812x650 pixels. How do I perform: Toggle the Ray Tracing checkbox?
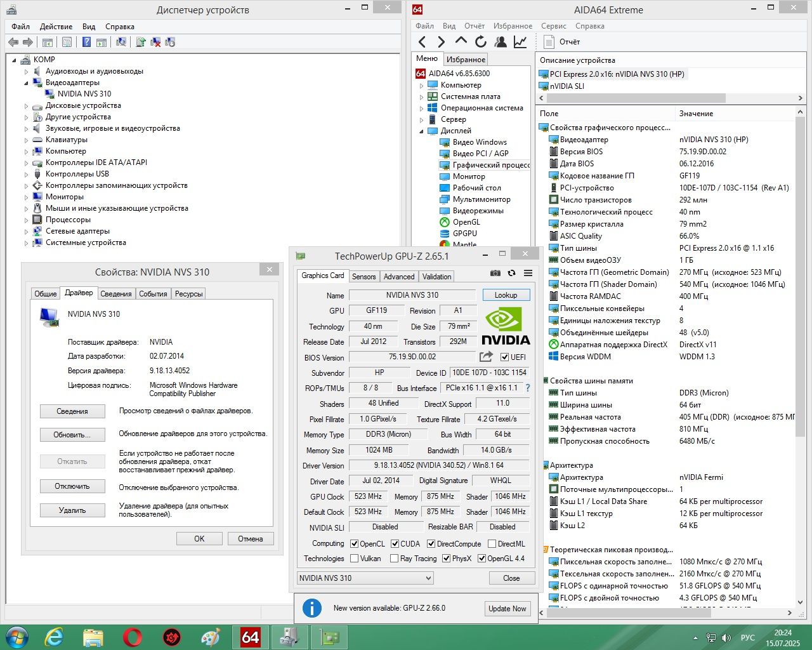tap(393, 559)
